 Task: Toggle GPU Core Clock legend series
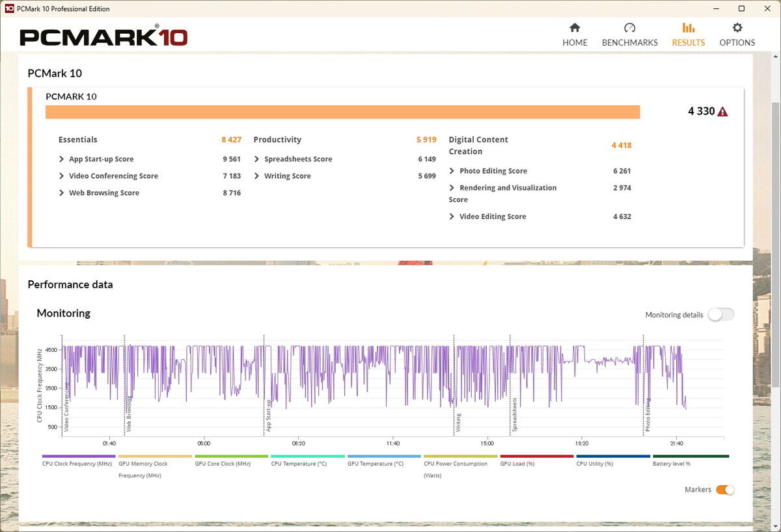231,461
